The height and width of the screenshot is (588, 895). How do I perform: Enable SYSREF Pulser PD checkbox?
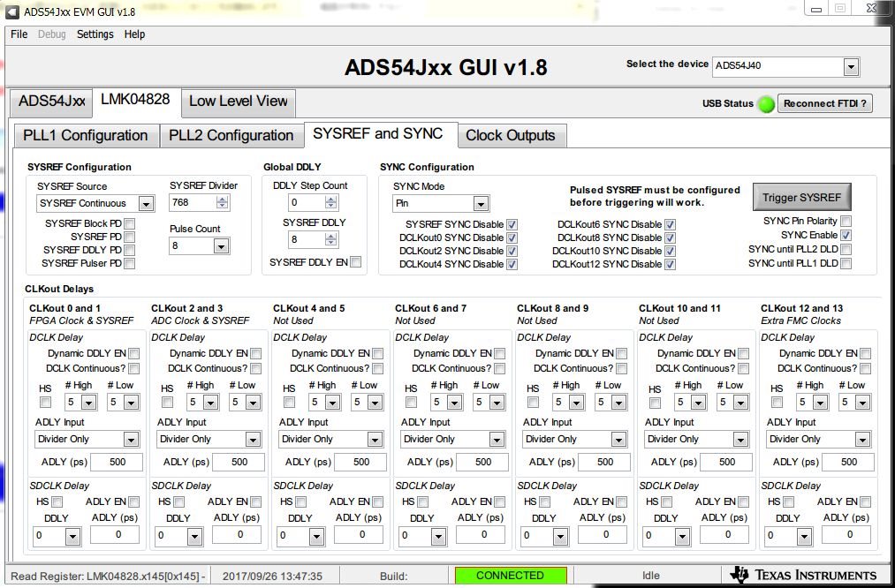[x=130, y=263]
